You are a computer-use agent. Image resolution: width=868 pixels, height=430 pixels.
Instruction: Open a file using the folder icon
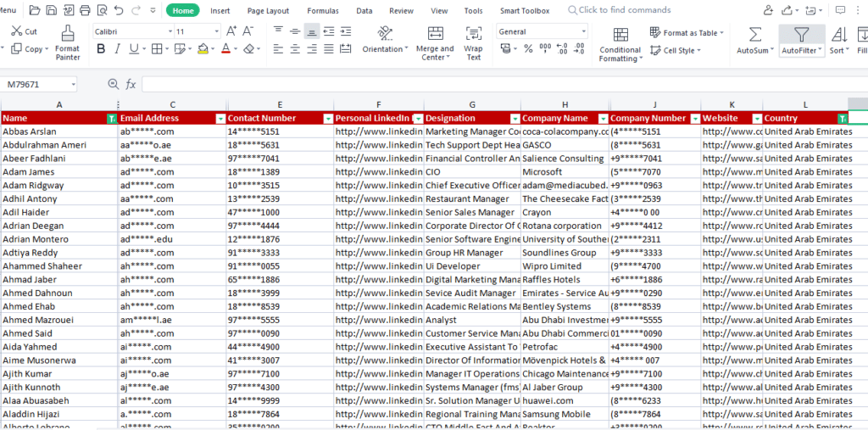pyautogui.click(x=34, y=10)
